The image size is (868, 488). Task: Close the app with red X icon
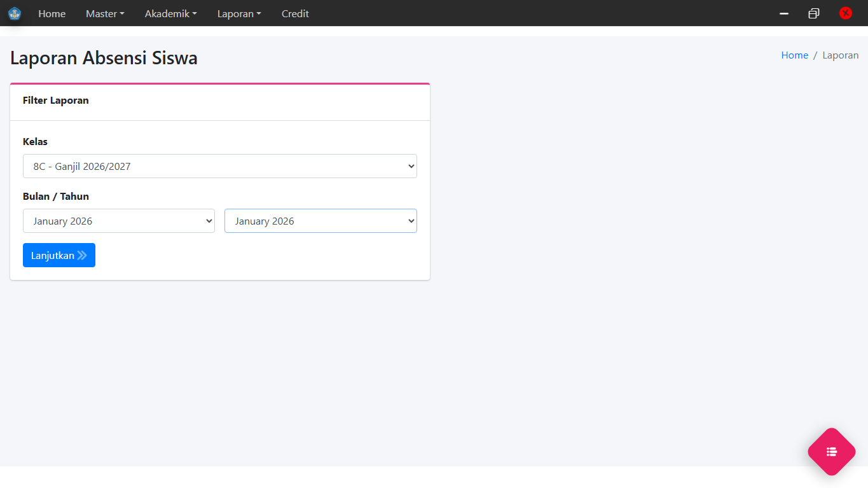point(845,13)
